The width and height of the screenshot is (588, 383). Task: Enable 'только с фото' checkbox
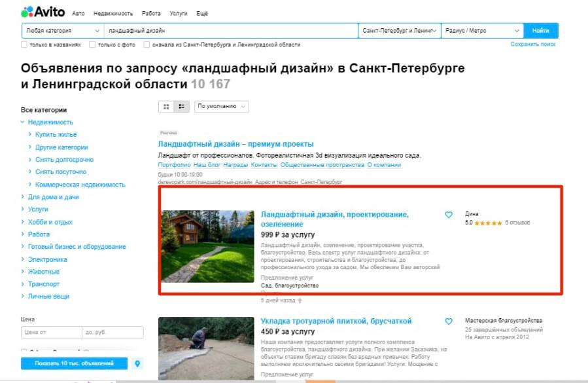point(92,45)
